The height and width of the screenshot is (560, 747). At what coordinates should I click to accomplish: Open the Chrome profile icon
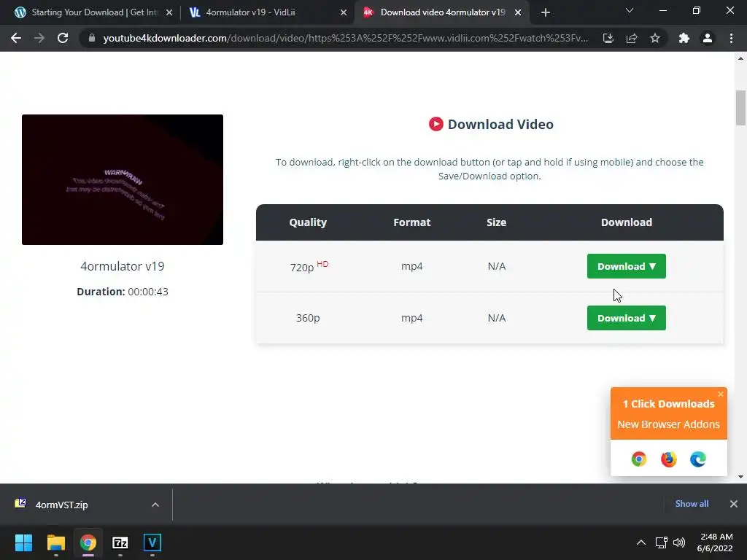[708, 38]
